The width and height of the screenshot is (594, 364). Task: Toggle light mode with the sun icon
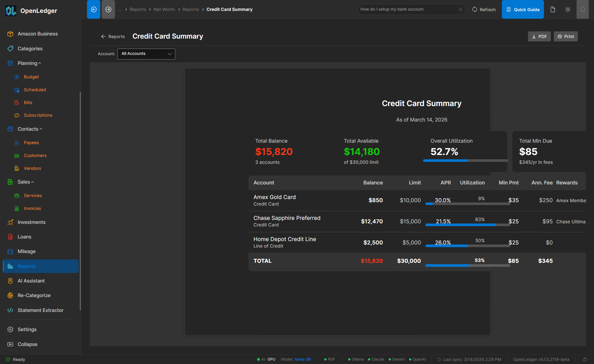point(568,9)
